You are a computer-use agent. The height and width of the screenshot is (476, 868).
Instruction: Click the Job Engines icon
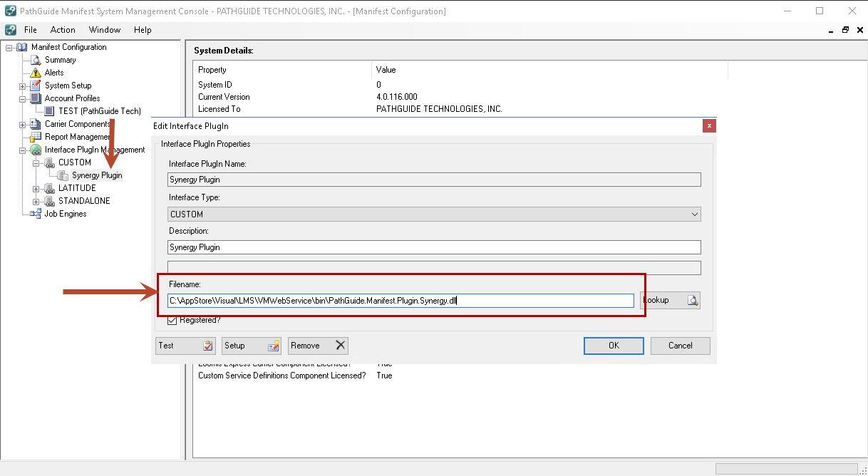36,214
